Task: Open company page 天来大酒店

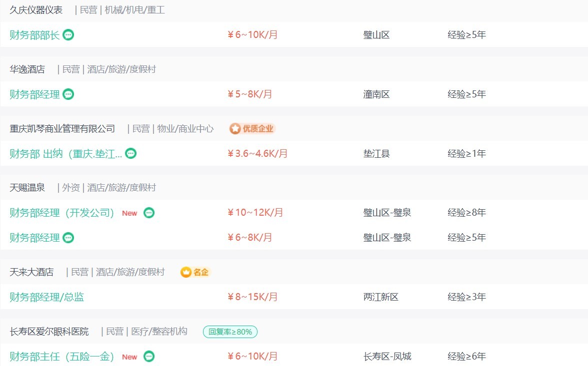Action: click(x=31, y=272)
